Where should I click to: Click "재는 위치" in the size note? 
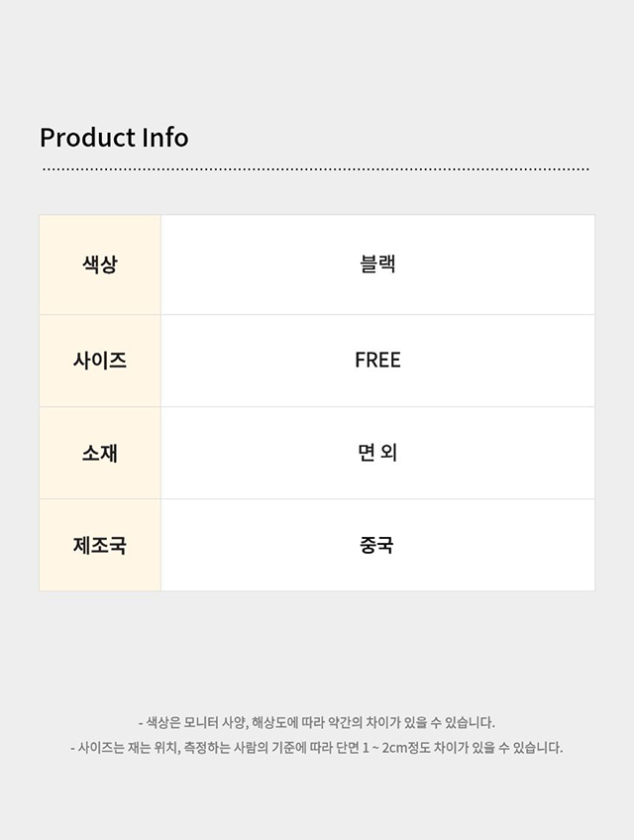pyautogui.click(x=152, y=748)
